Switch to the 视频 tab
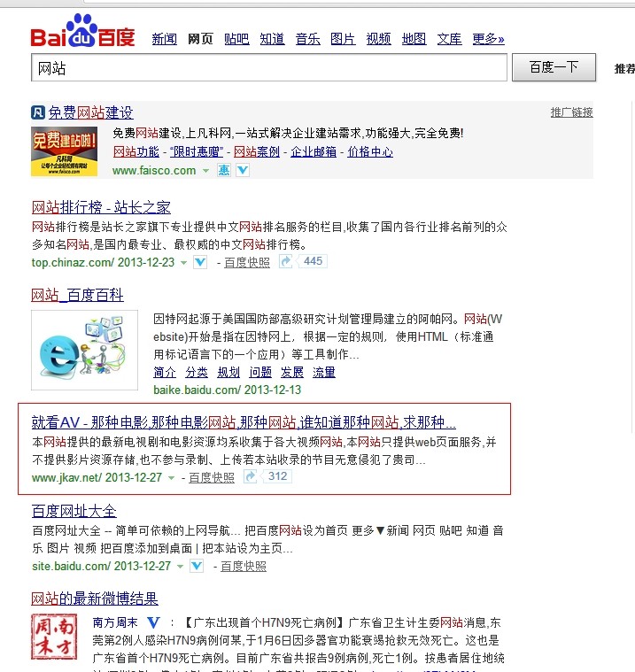 click(x=378, y=39)
